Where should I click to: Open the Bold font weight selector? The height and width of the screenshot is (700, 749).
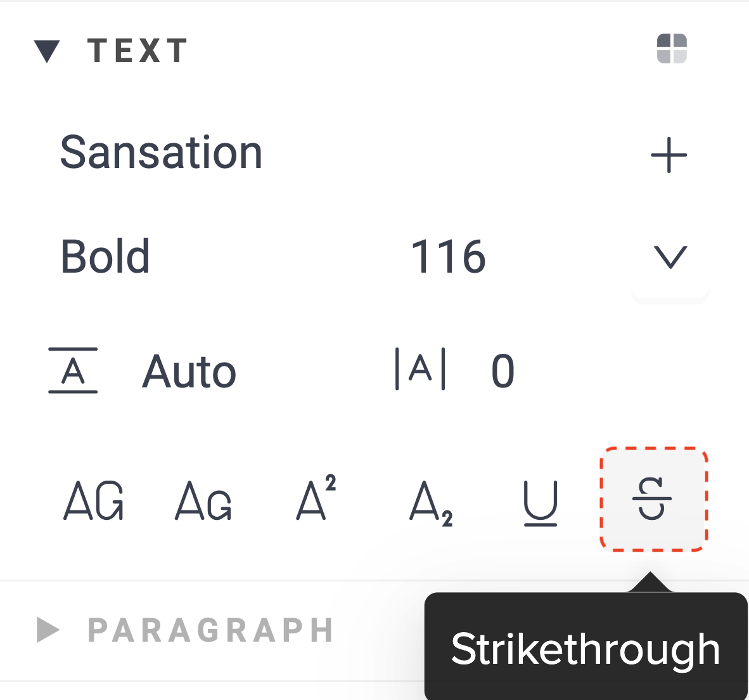(105, 257)
